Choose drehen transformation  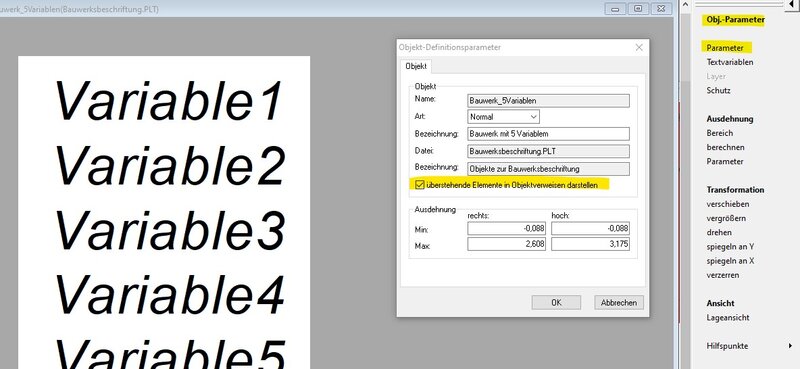coord(719,232)
